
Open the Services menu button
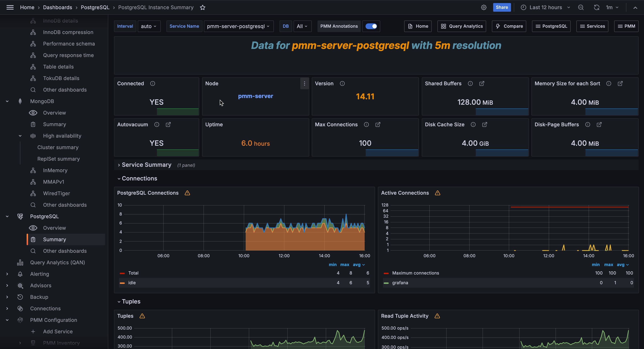pos(592,26)
